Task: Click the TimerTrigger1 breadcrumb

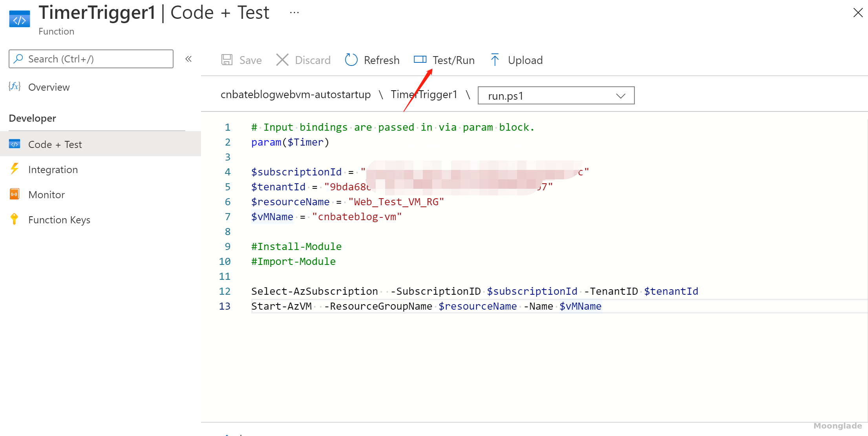Action: (424, 95)
